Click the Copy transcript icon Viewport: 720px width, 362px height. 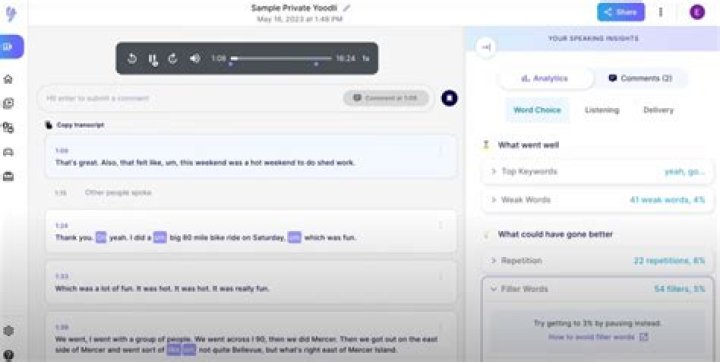pos(49,125)
